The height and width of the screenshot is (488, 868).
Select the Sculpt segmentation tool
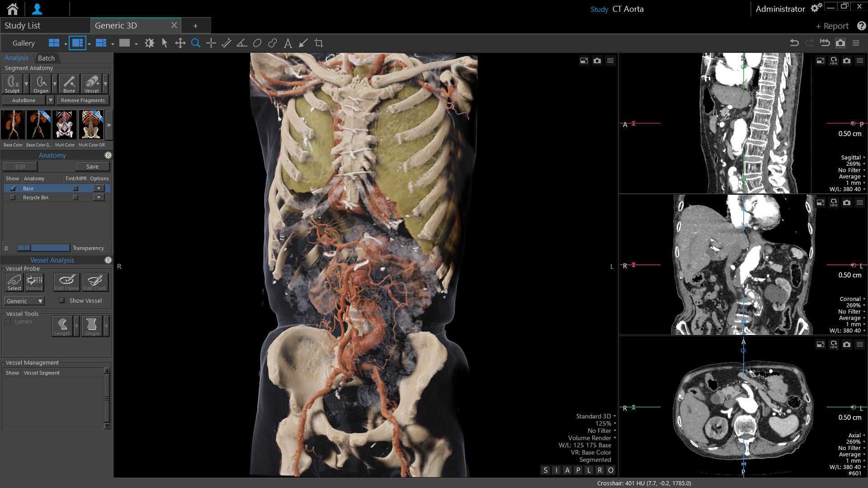click(x=12, y=84)
